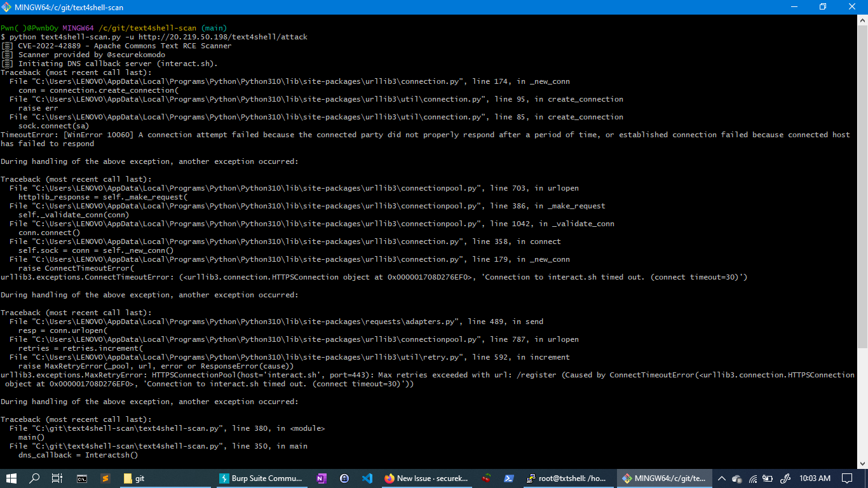Viewport: 868px width, 488px height.
Task: Open the Action Center notifications
Action: [x=846, y=478]
